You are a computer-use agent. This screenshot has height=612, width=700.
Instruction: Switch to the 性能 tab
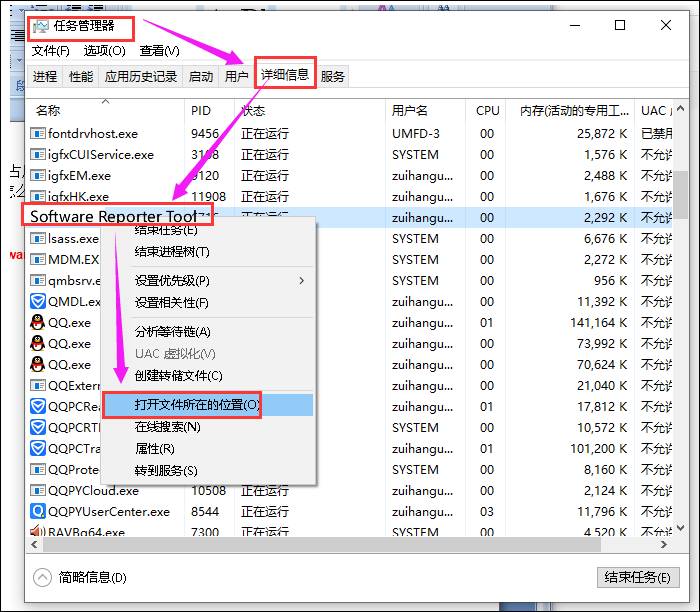pos(81,76)
